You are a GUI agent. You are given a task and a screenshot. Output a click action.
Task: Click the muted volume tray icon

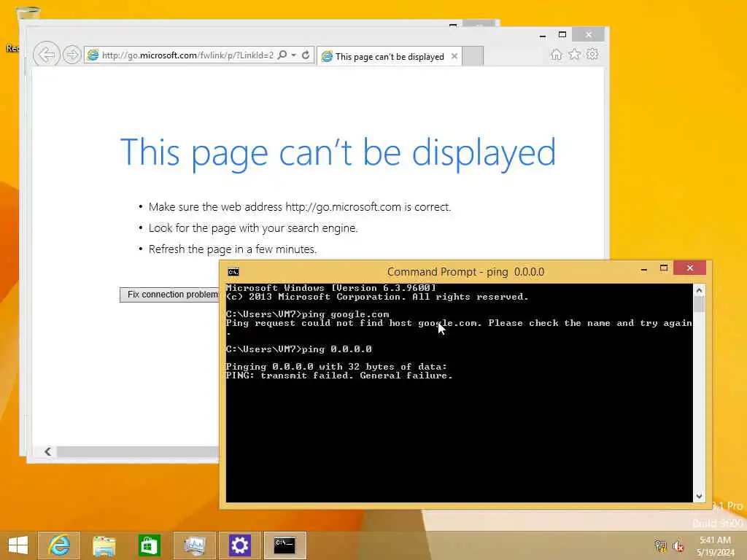coord(678,546)
